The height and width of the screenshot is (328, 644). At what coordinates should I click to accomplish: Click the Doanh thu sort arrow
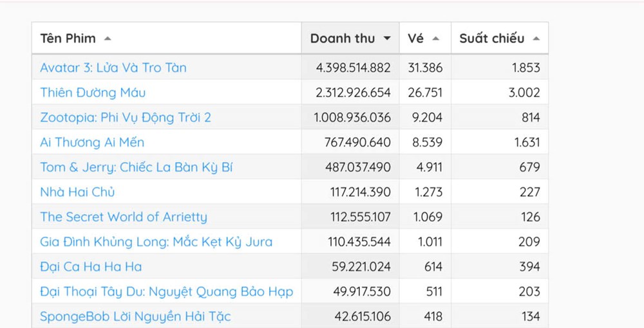[x=387, y=39]
